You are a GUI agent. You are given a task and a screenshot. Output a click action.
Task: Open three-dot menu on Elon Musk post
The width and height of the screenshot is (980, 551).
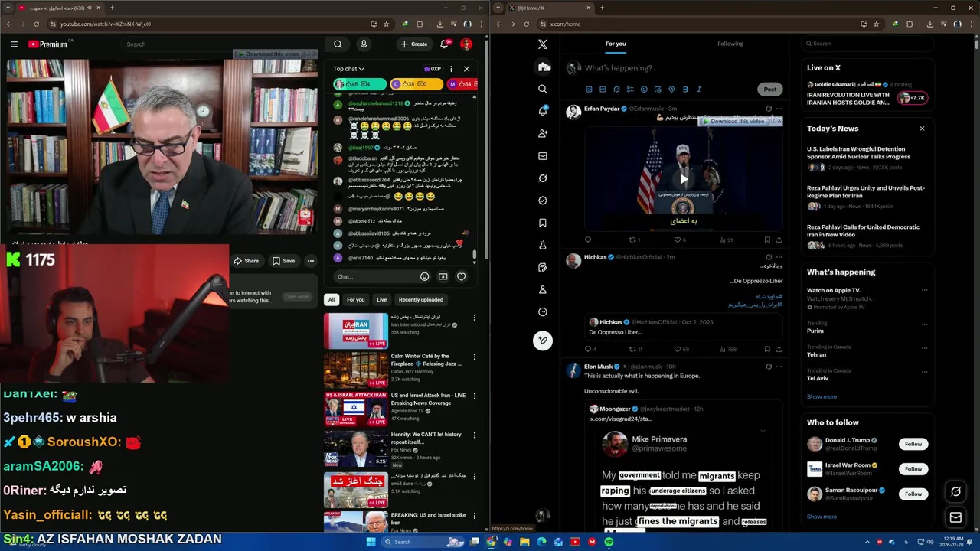coord(779,367)
